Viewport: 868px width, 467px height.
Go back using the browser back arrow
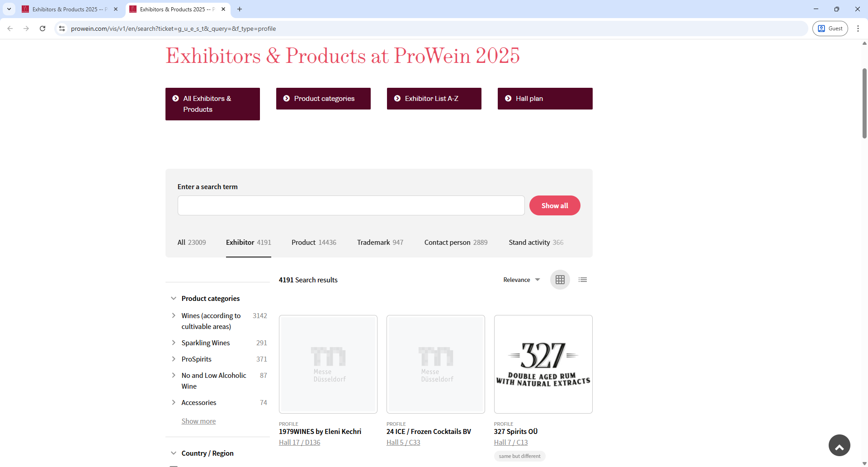tap(10, 28)
